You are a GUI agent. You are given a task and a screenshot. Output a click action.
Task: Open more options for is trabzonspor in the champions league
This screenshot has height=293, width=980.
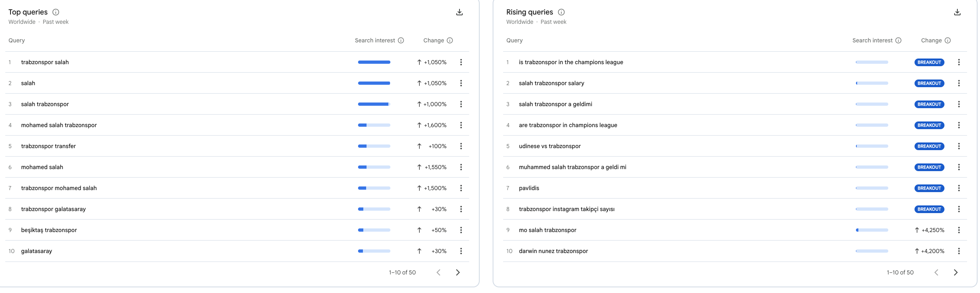pyautogui.click(x=959, y=62)
